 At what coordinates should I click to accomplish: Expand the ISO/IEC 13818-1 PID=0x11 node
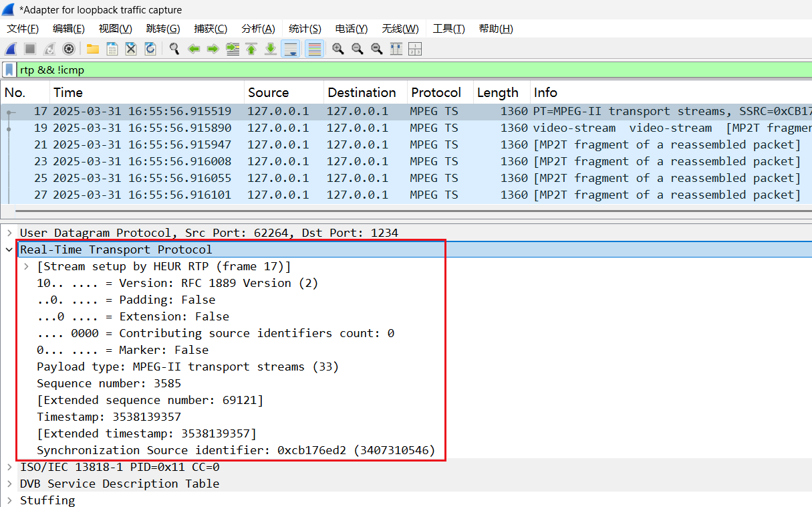tap(9, 467)
